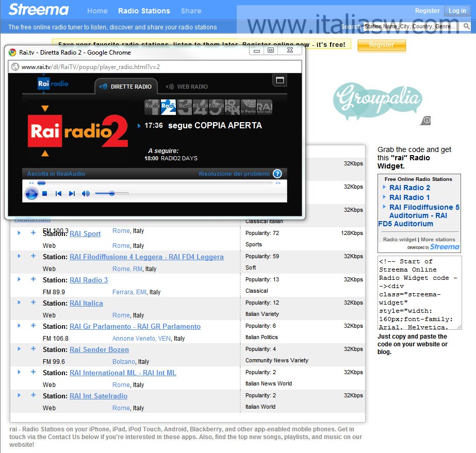Screen dimensions: 476x453
Task: Open the Radio Stations menu item
Action: point(144,11)
